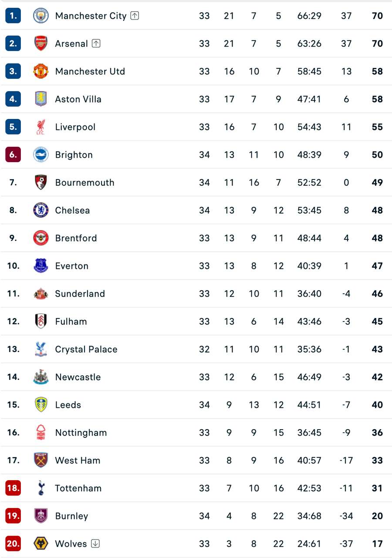Image resolution: width=392 pixels, height=559 pixels.
Task: Click the Tottenham club crest
Action: [41, 488]
